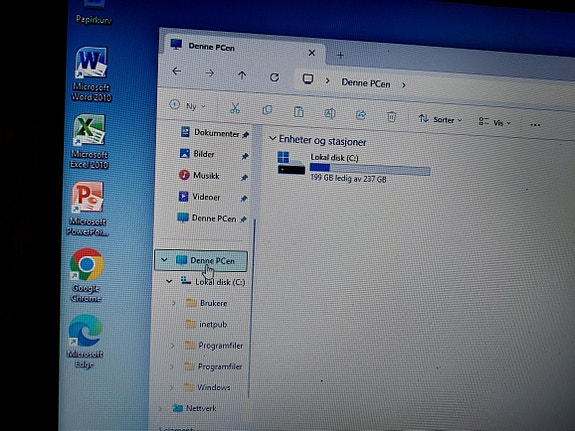Open the Ny new item dropdown
The image size is (575, 431).
[188, 106]
